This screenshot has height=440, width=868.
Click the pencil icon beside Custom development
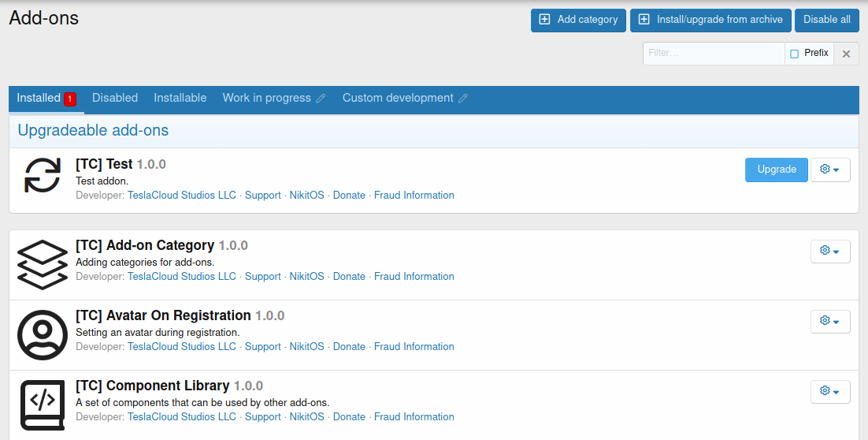point(463,99)
